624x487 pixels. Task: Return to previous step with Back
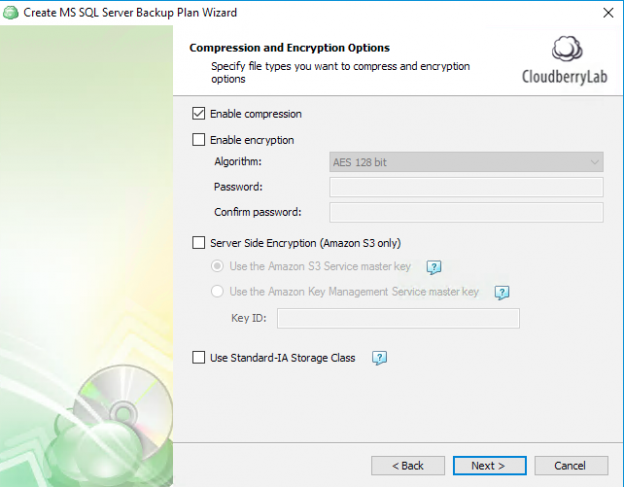pos(407,465)
